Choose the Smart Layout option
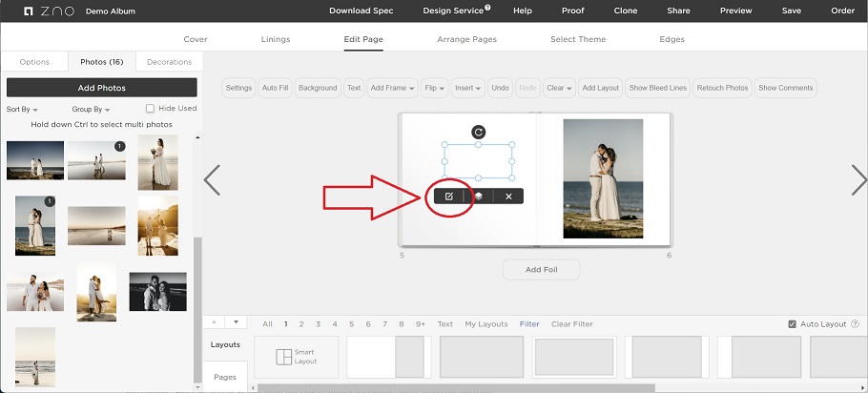 pos(296,357)
